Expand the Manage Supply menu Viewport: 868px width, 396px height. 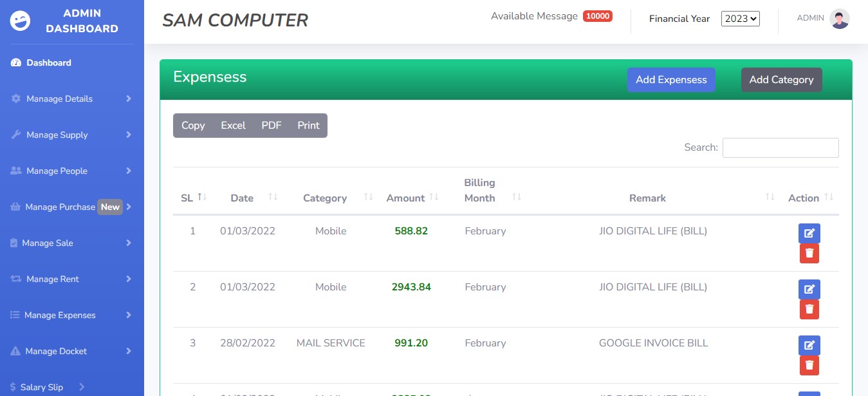pos(71,135)
